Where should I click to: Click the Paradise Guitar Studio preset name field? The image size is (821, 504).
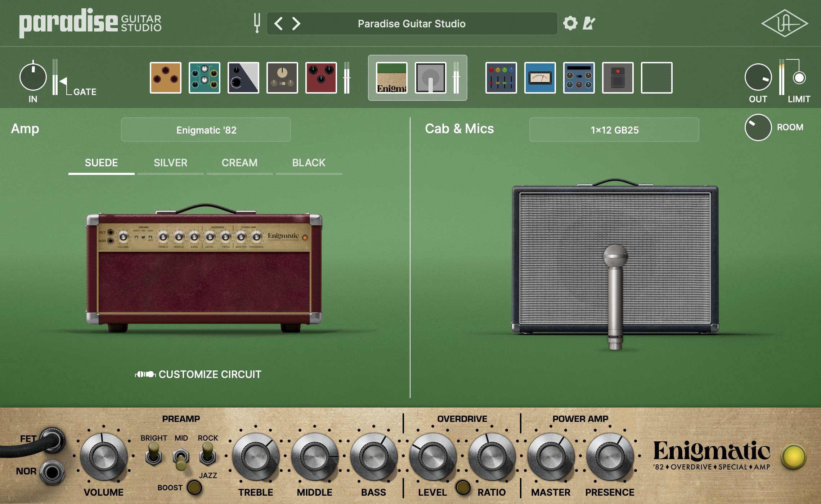point(412,24)
